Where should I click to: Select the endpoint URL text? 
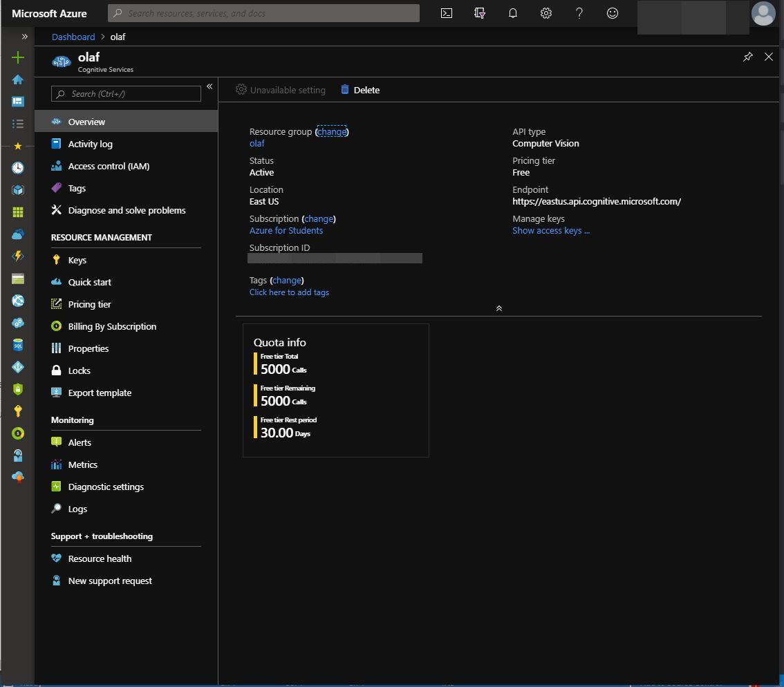[597, 202]
